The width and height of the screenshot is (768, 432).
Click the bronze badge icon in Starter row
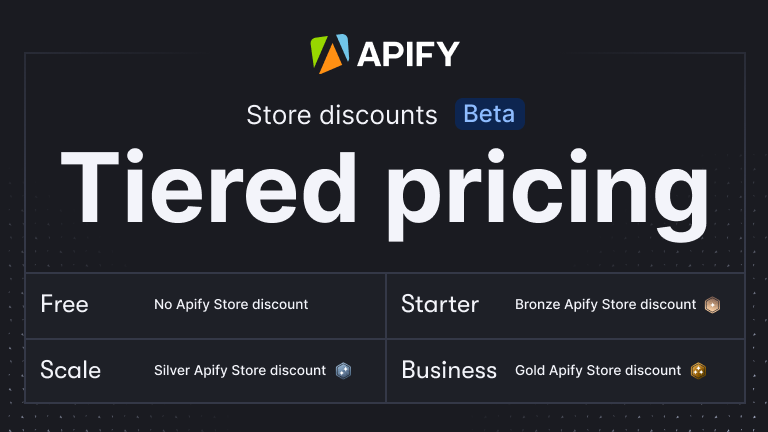[x=712, y=305]
